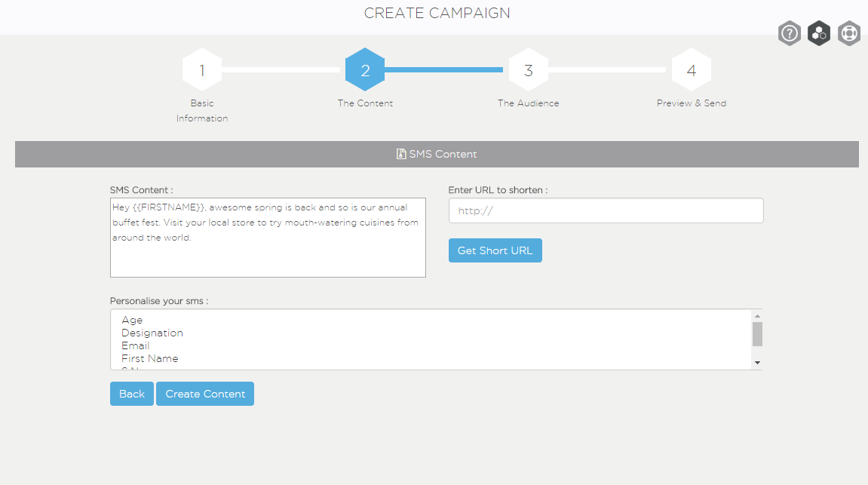This screenshot has width=868, height=485.
Task: Click the Back button
Action: pyautogui.click(x=131, y=393)
